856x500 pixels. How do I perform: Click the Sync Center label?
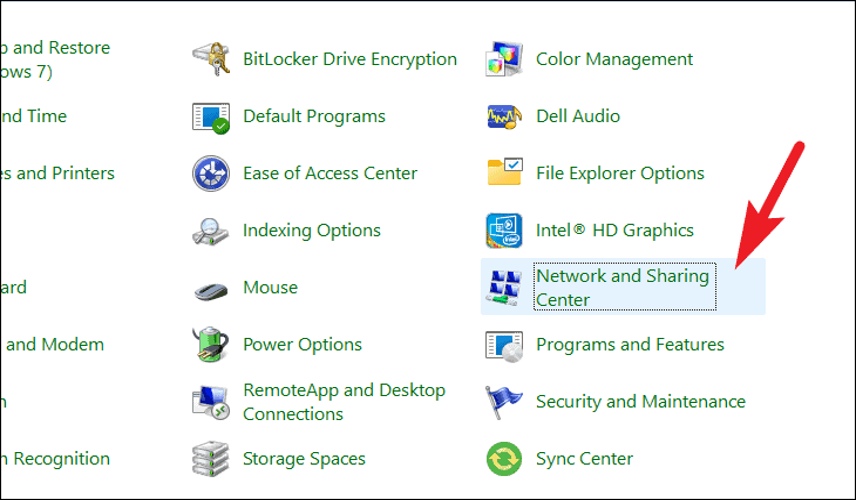click(x=584, y=459)
